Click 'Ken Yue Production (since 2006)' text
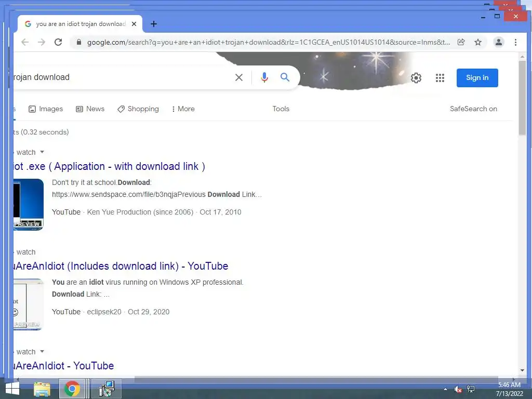 point(140,212)
